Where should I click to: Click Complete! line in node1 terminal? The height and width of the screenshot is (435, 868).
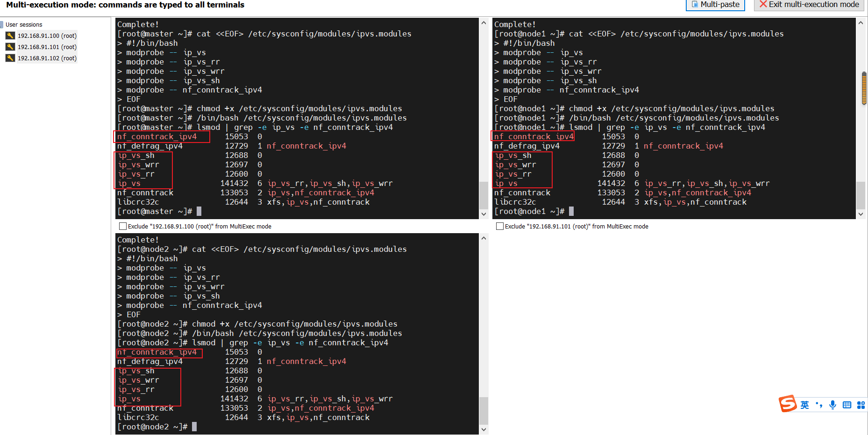[x=515, y=25]
